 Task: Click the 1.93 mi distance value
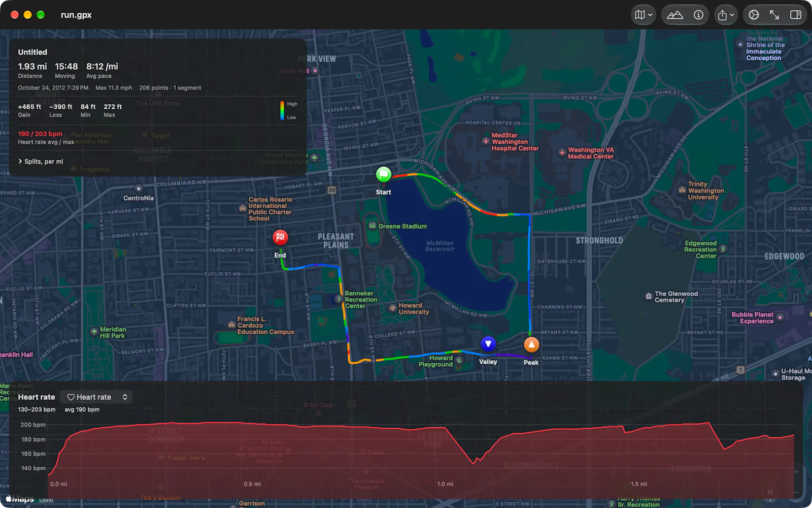tap(32, 67)
